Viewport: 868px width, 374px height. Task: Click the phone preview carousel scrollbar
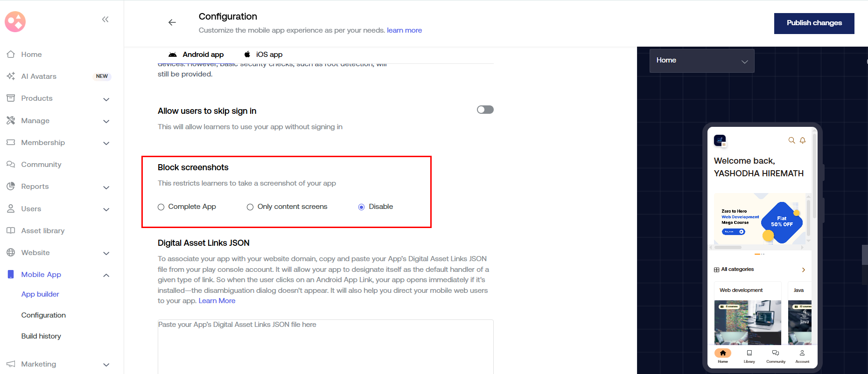[x=728, y=247]
